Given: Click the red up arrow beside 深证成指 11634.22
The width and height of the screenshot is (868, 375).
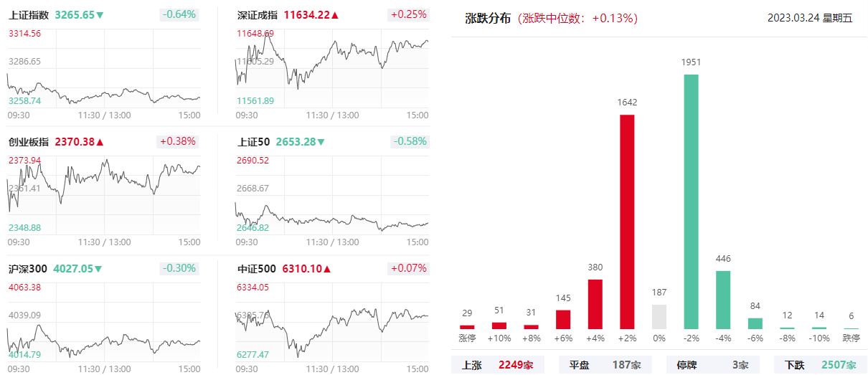Looking at the screenshot, I should 335,15.
